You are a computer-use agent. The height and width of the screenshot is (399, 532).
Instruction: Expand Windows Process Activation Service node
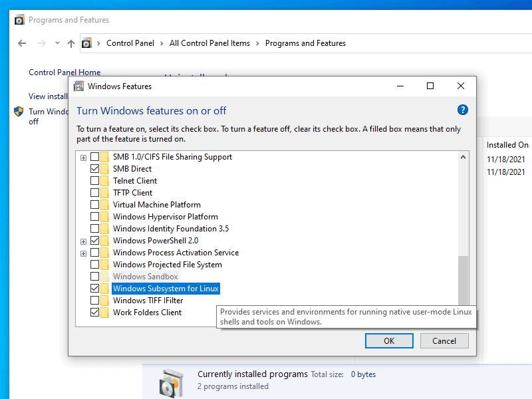click(x=84, y=253)
